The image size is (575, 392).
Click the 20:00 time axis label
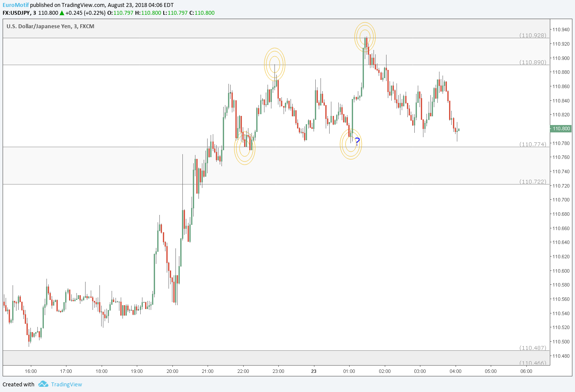(172, 371)
